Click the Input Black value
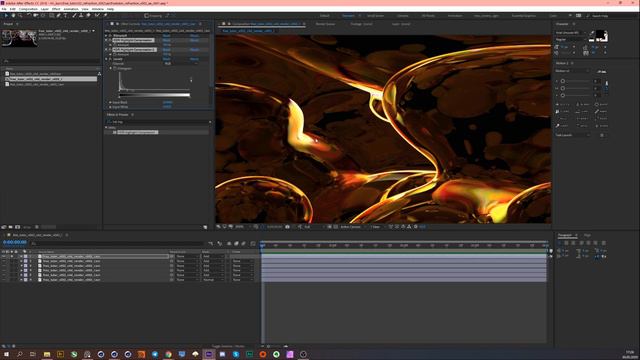640x360 pixels. click(167, 102)
